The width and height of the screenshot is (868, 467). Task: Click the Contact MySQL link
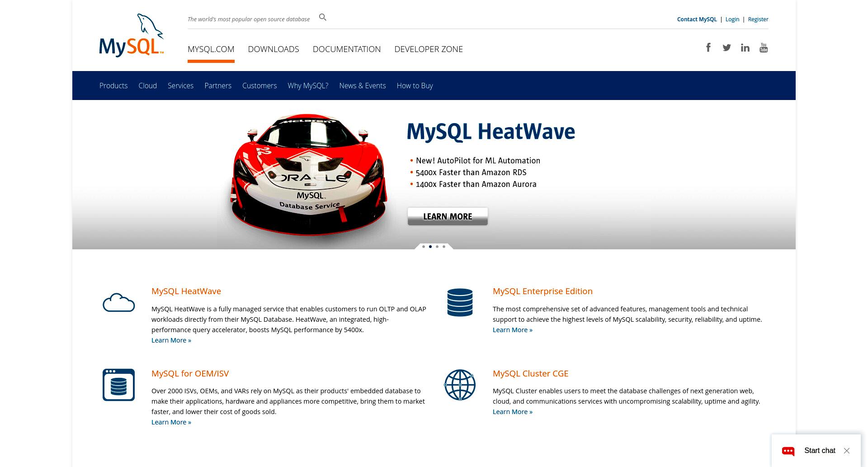(x=697, y=19)
